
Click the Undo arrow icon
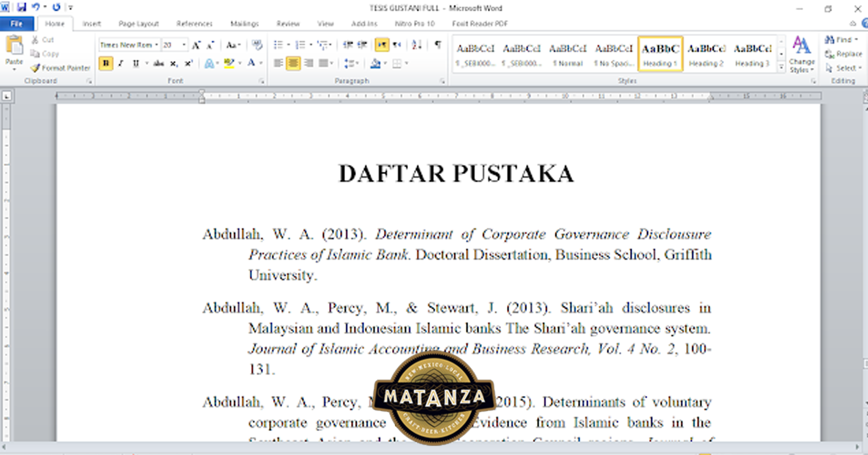pos(36,7)
